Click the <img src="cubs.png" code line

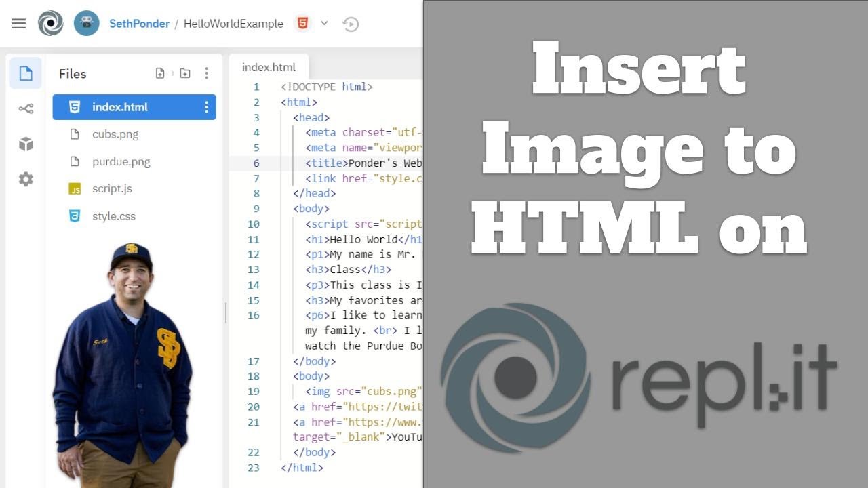coord(363,391)
